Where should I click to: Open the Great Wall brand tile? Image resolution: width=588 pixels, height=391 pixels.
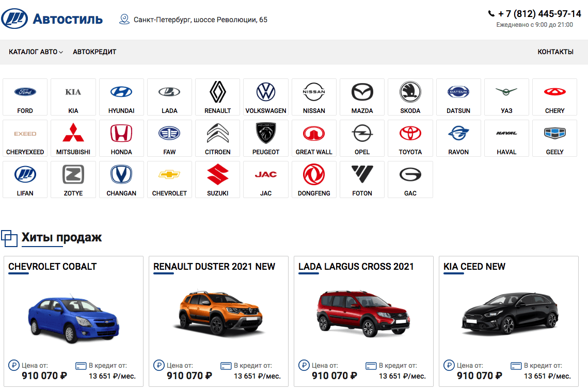(x=314, y=138)
